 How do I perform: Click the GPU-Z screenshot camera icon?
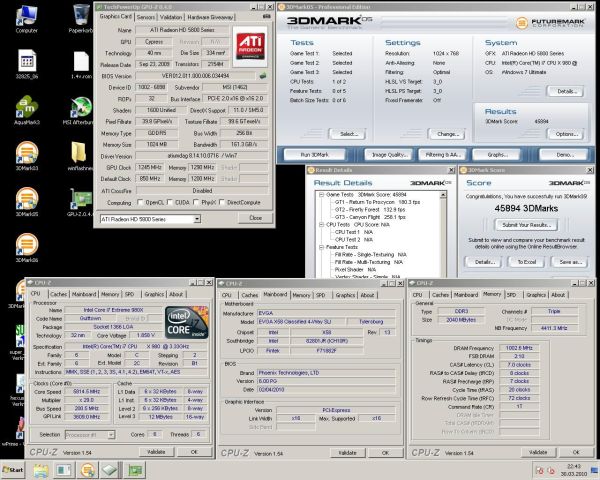point(267,16)
